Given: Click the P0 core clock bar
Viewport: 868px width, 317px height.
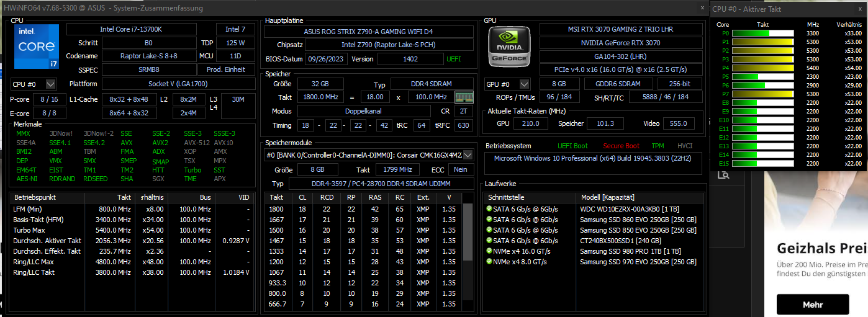Looking at the screenshot, I should click(x=763, y=33).
